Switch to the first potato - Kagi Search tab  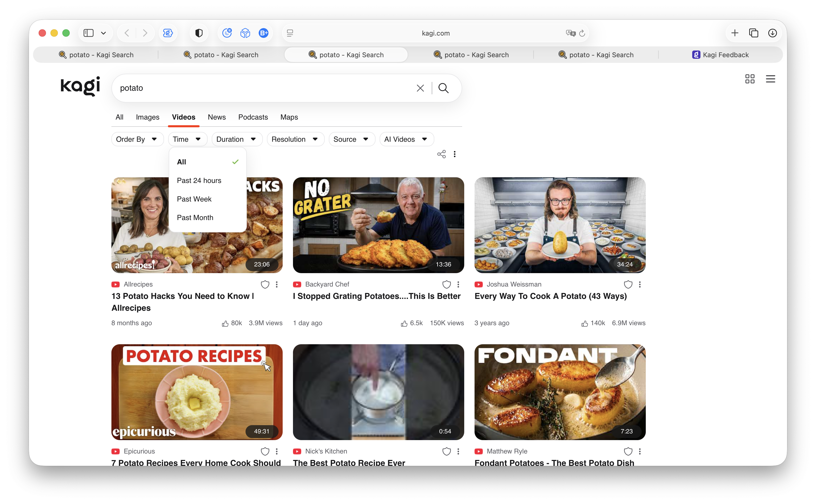tap(96, 55)
